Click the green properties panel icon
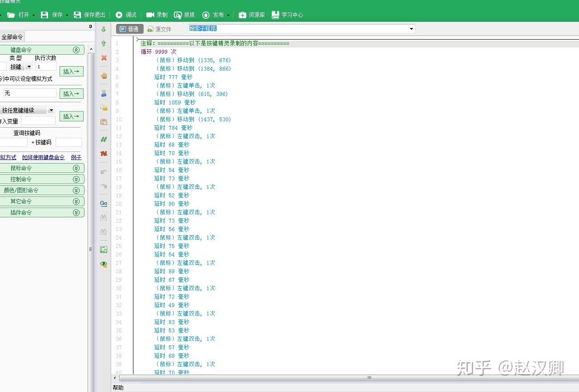This screenshot has width=579, height=392. 104,250
